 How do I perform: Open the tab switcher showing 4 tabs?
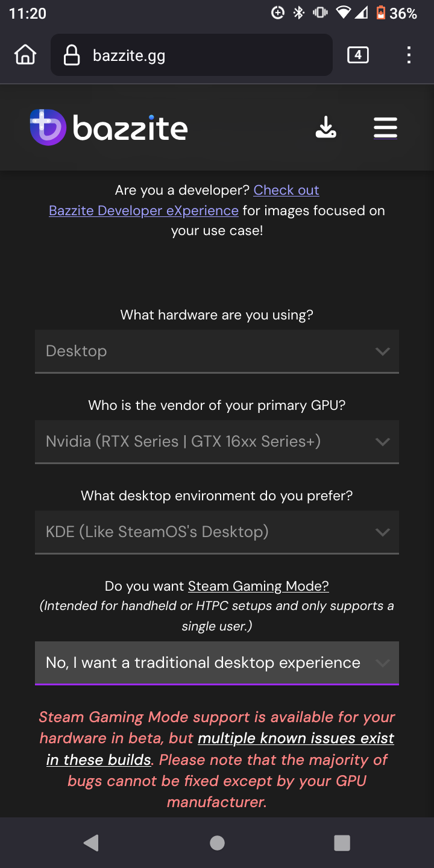[358, 55]
